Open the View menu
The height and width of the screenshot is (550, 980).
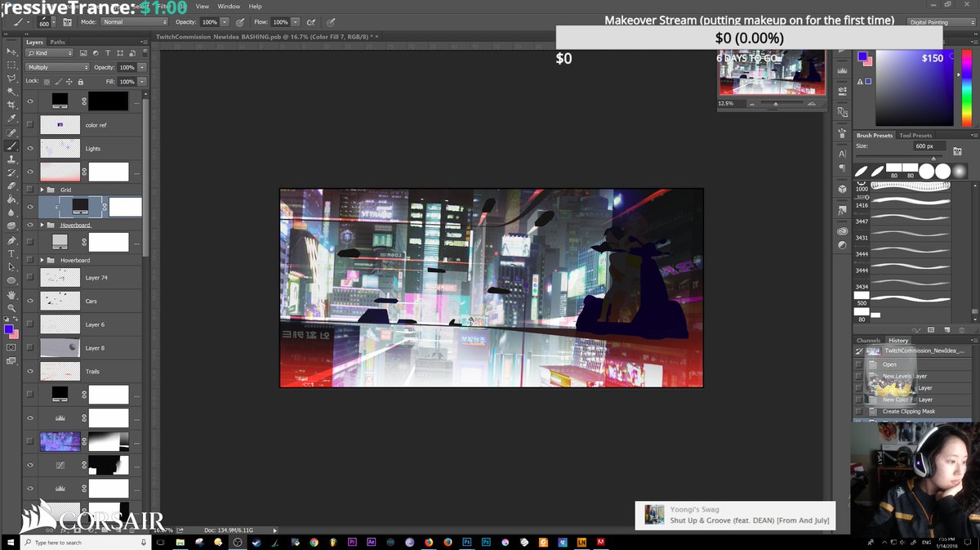[x=203, y=6]
